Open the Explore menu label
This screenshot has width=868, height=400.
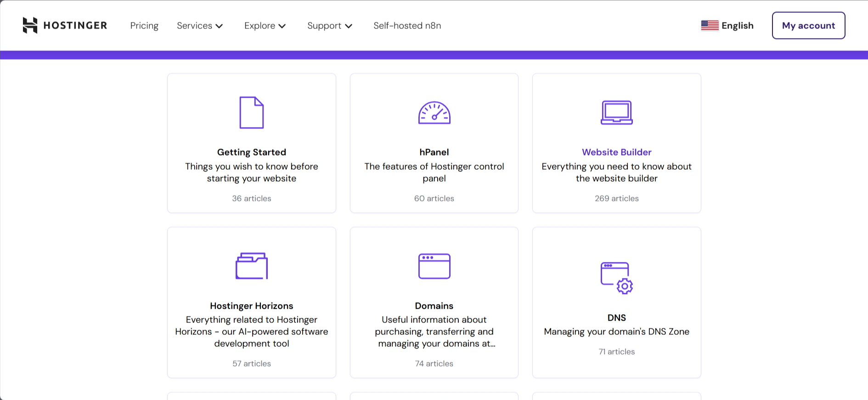coord(259,26)
